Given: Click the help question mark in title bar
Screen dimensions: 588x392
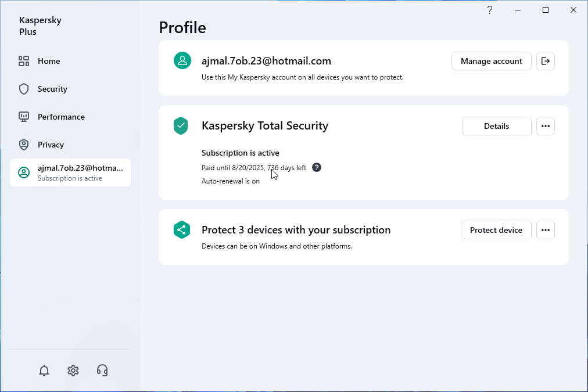Looking at the screenshot, I should tap(490, 10).
